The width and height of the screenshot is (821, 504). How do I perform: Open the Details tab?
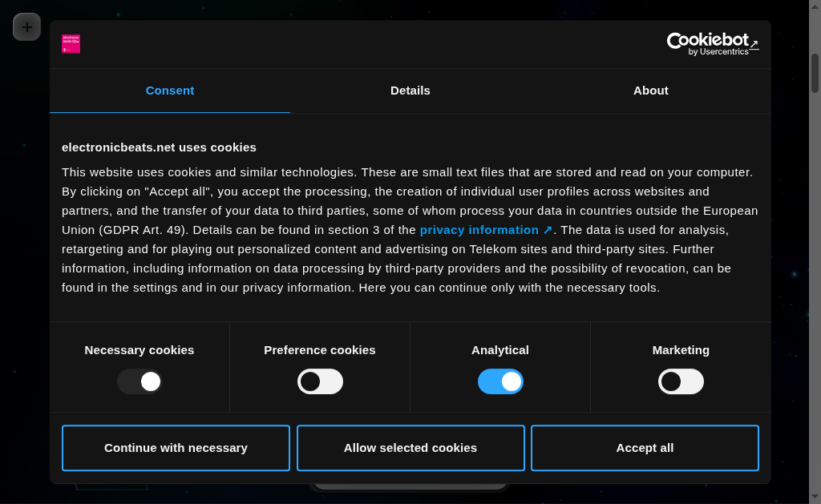pyautogui.click(x=410, y=91)
